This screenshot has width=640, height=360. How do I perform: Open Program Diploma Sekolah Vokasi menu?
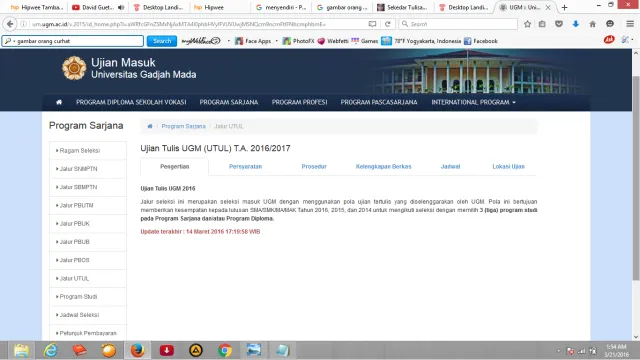[131, 102]
